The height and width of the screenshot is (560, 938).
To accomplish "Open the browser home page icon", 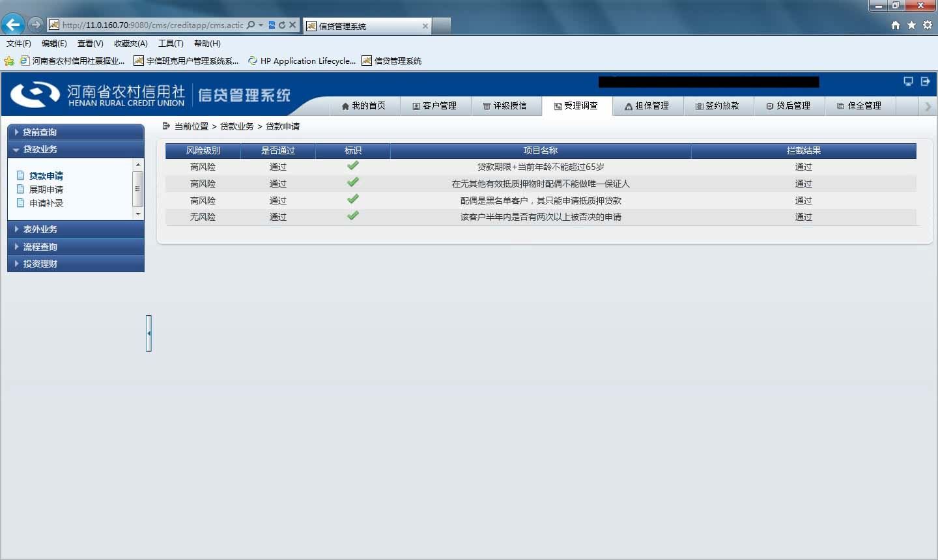I will pos(896,25).
